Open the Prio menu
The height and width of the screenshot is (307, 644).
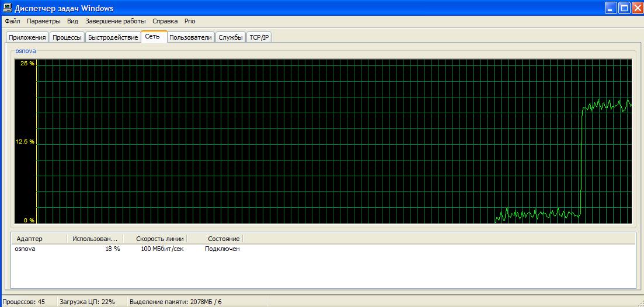[x=190, y=21]
